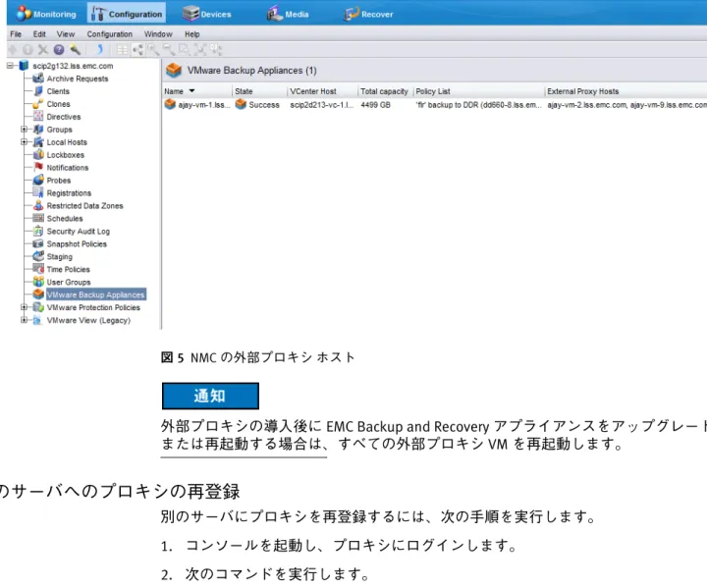707x588 pixels.
Task: Open the Recover tab
Action: pyautogui.click(x=368, y=14)
